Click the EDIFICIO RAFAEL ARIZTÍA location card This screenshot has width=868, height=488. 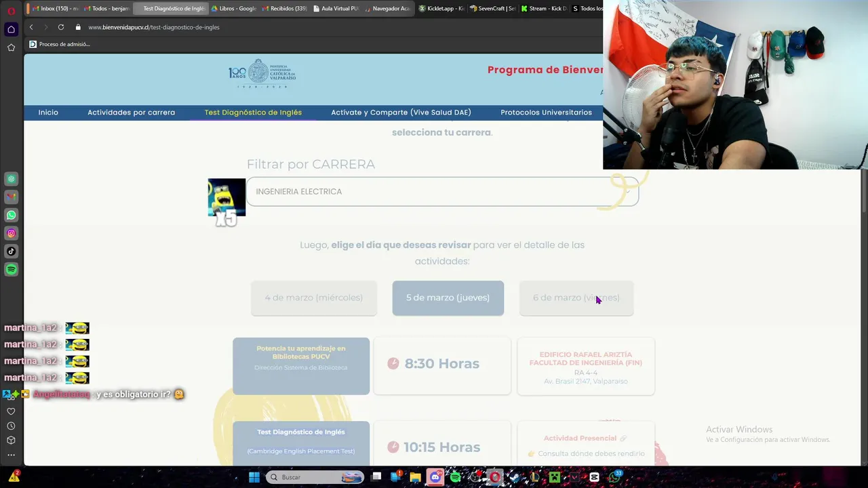(586, 366)
